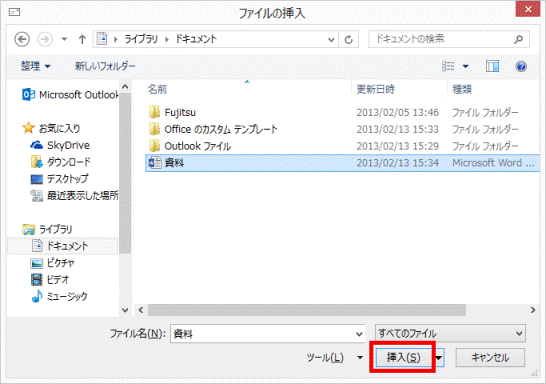Click the search magnifier icon
Image resolution: width=546 pixels, height=384 pixels.
pyautogui.click(x=518, y=39)
